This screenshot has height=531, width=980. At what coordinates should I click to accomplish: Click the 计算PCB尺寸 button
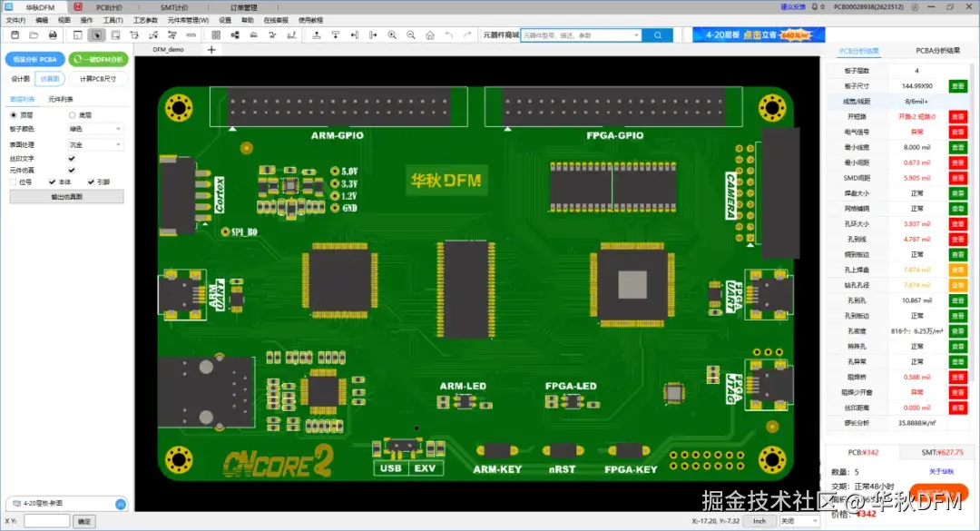click(x=97, y=79)
